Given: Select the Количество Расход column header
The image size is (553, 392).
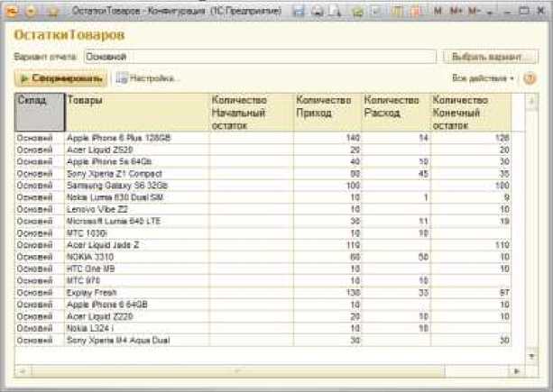Looking at the screenshot, I should [x=396, y=113].
